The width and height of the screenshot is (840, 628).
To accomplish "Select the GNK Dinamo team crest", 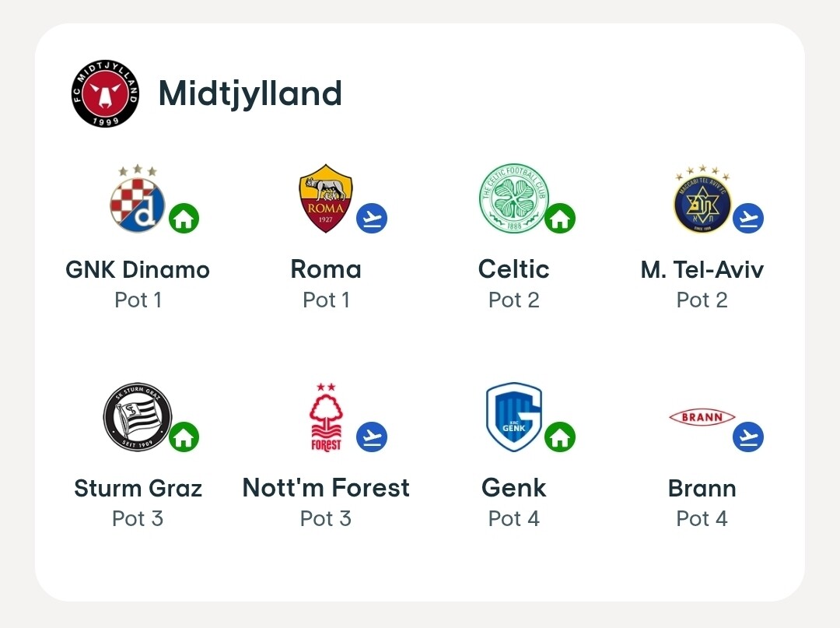I will 137,198.
